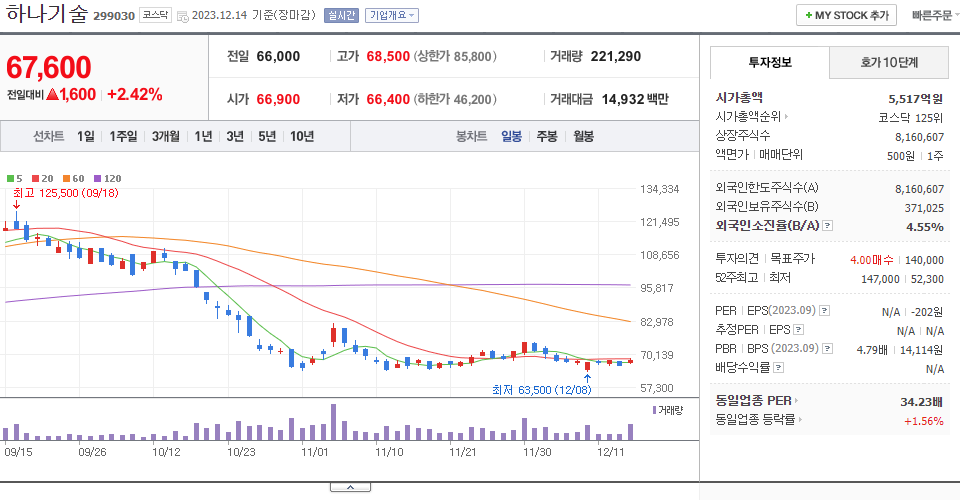
Task: Click the tallest volume bar in early November
Action: pyautogui.click(x=334, y=422)
